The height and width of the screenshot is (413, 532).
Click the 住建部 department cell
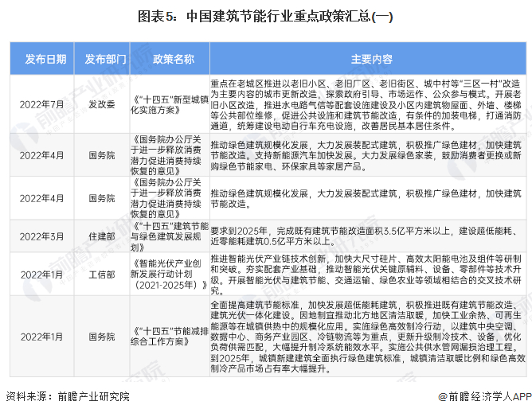[102, 236]
